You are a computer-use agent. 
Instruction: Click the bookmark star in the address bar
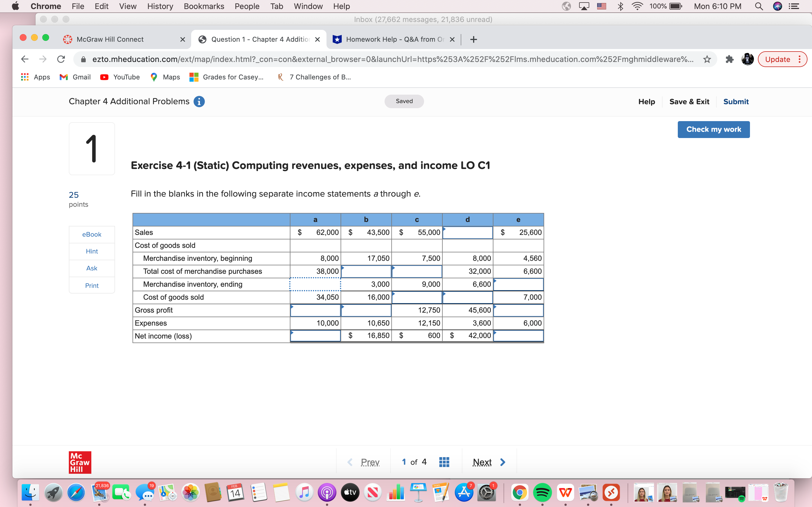click(707, 59)
